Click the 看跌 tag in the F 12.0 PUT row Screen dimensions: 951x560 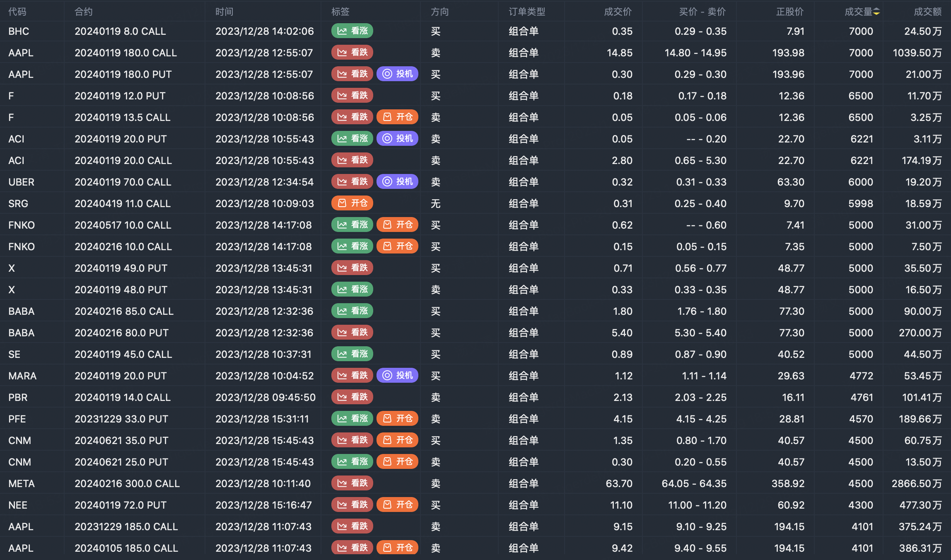tap(352, 96)
